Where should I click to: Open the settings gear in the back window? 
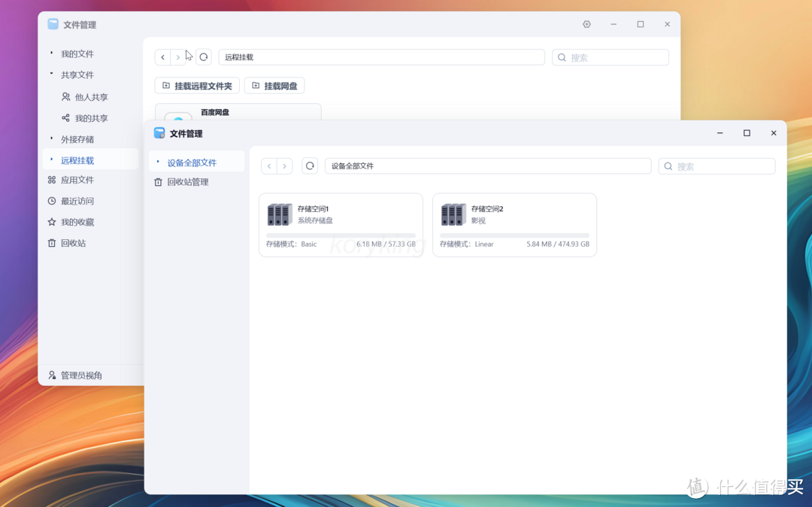[x=586, y=24]
